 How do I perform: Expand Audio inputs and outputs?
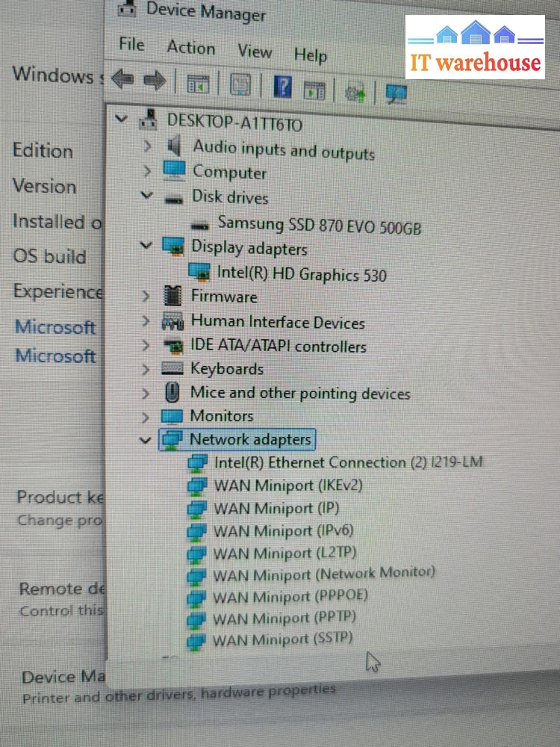tap(148, 146)
